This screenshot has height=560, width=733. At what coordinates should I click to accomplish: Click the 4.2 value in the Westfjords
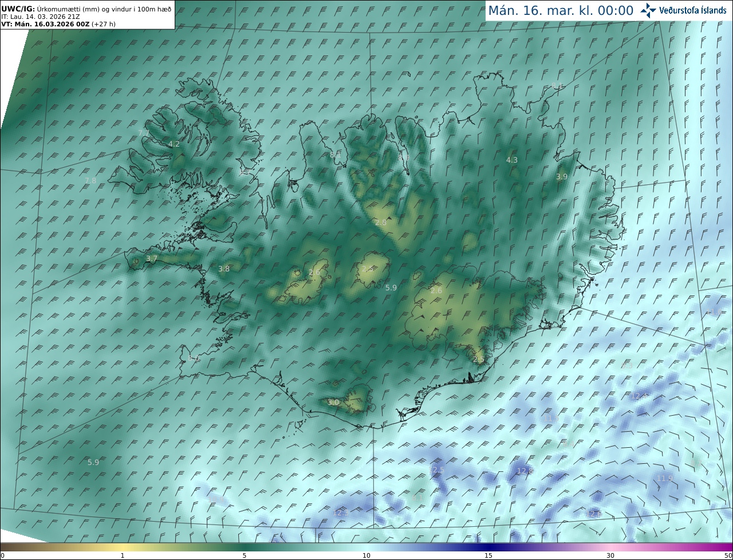[174, 144]
